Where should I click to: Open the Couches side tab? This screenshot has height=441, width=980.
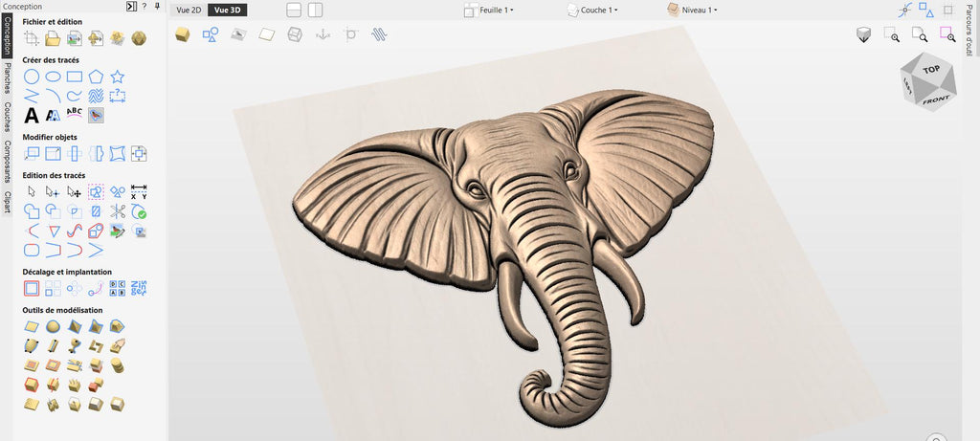(7, 117)
